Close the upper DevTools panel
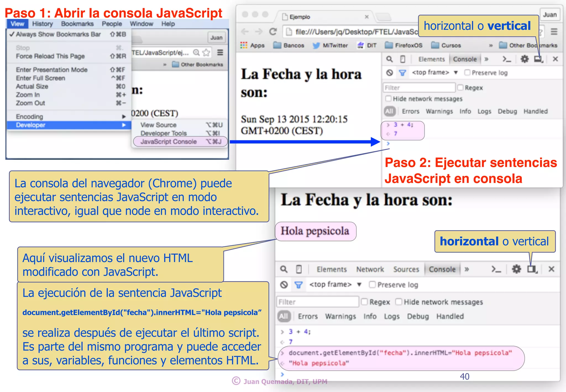The image size is (566, 392). pyautogui.click(x=555, y=59)
